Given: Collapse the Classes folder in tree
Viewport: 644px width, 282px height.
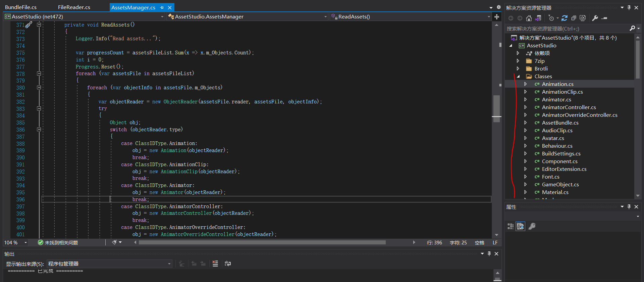Looking at the screenshot, I should tap(518, 77).
